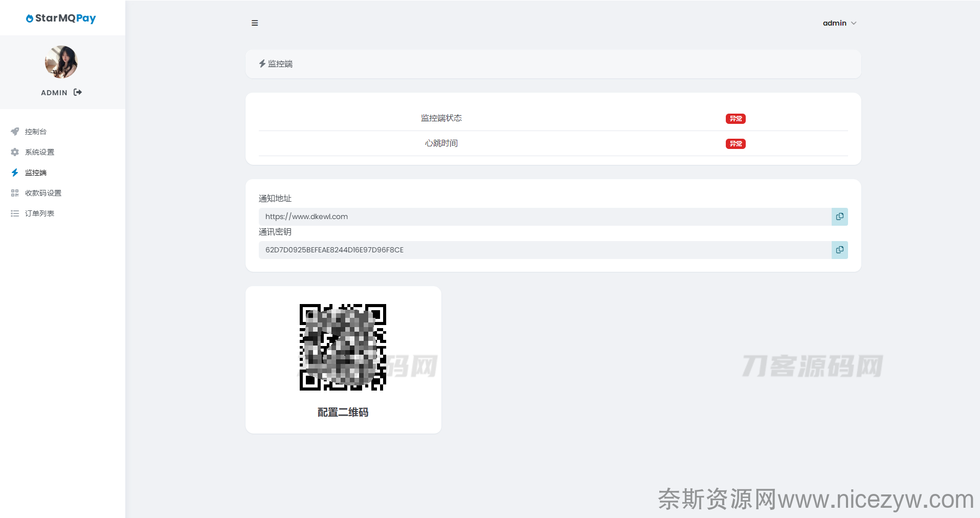The height and width of the screenshot is (518, 980).
Task: Copy the 通讯密钥 with copy icon
Action: click(840, 250)
